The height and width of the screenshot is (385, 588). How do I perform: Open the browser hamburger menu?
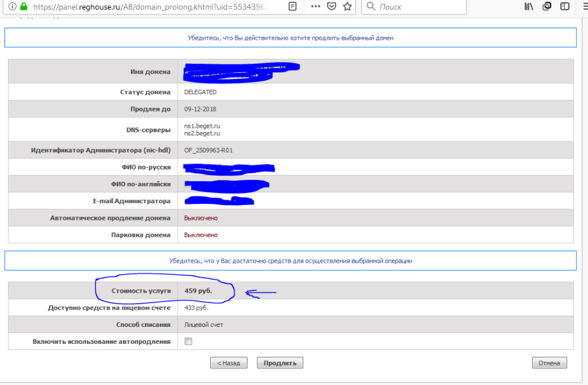click(x=585, y=6)
